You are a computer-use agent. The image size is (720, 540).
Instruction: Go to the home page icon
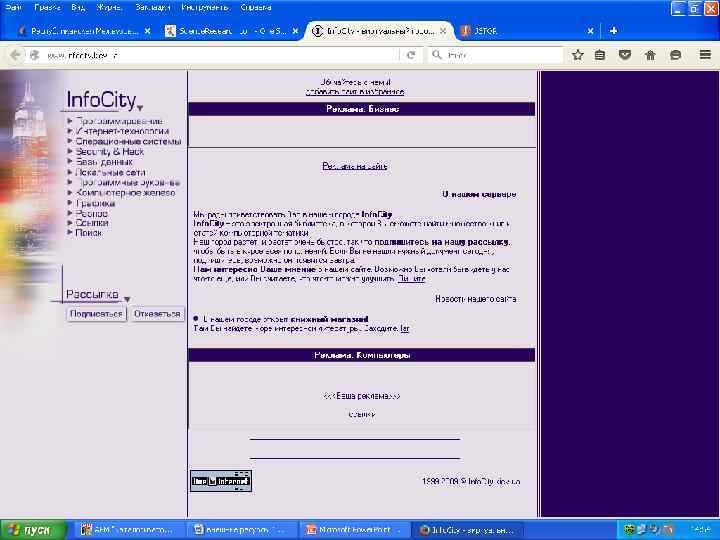[650, 55]
